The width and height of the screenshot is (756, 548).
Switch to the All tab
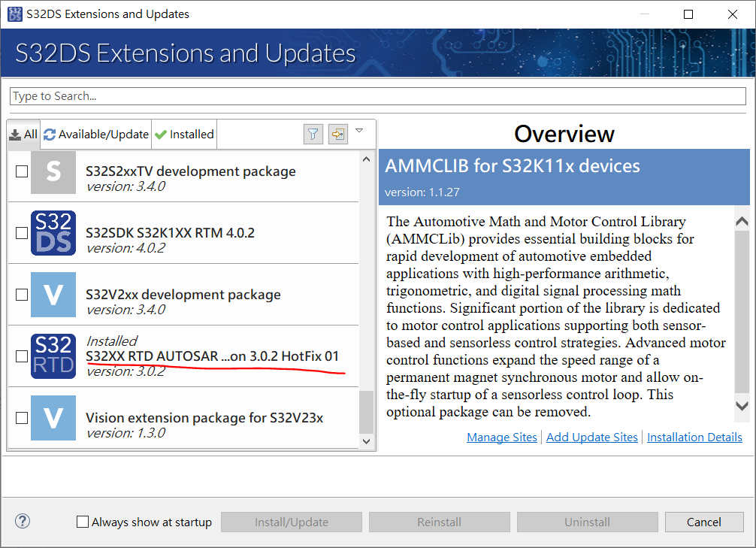23,134
